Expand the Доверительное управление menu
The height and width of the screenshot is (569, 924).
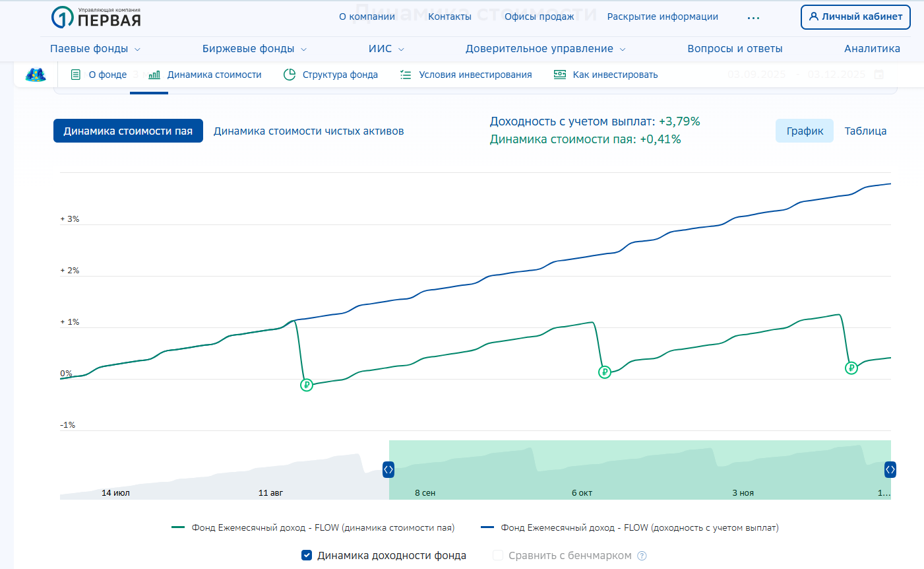click(x=545, y=49)
